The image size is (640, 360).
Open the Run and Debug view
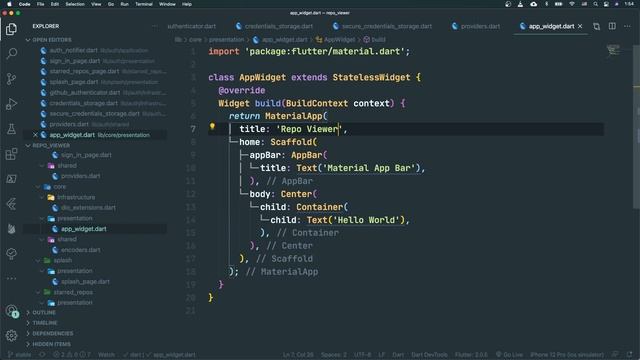coord(11,104)
